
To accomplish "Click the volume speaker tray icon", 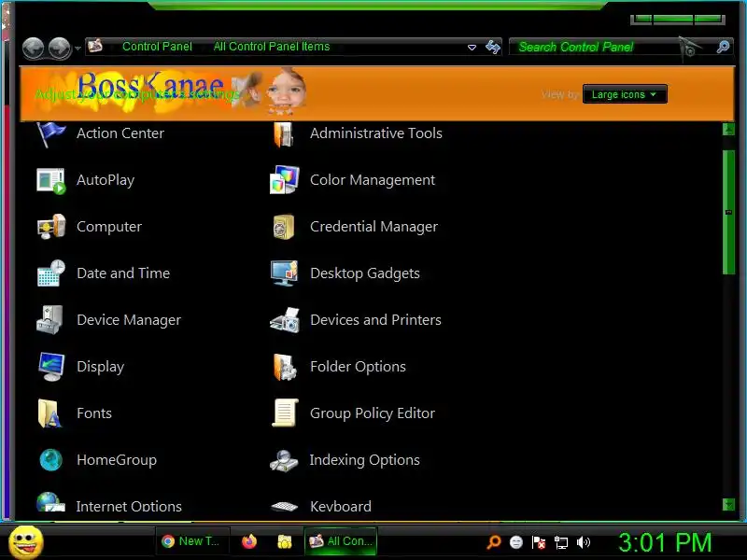I will point(583,542).
